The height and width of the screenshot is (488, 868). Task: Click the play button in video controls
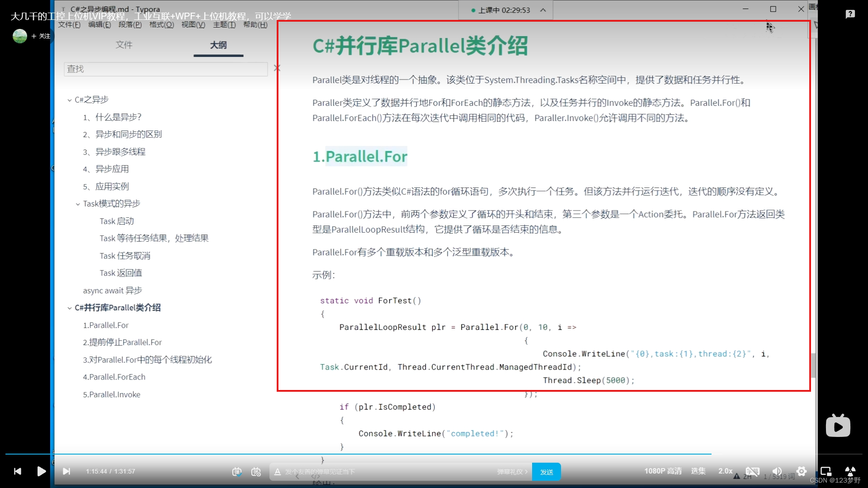click(x=41, y=471)
